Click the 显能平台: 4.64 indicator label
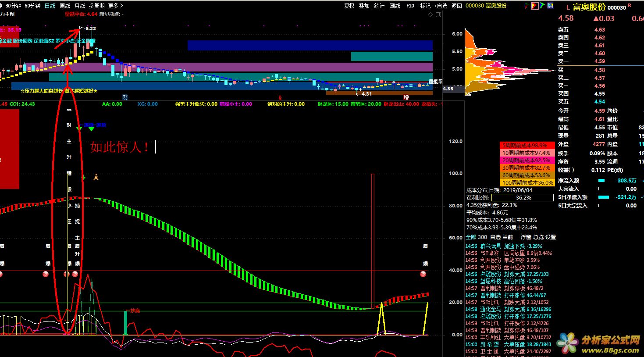 pyautogui.click(x=81, y=14)
